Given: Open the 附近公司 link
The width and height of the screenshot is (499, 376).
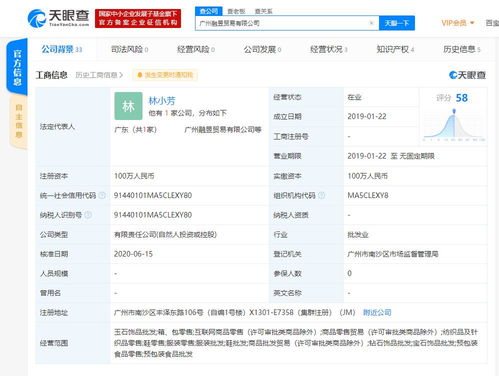Looking at the screenshot, I should tap(377, 313).
